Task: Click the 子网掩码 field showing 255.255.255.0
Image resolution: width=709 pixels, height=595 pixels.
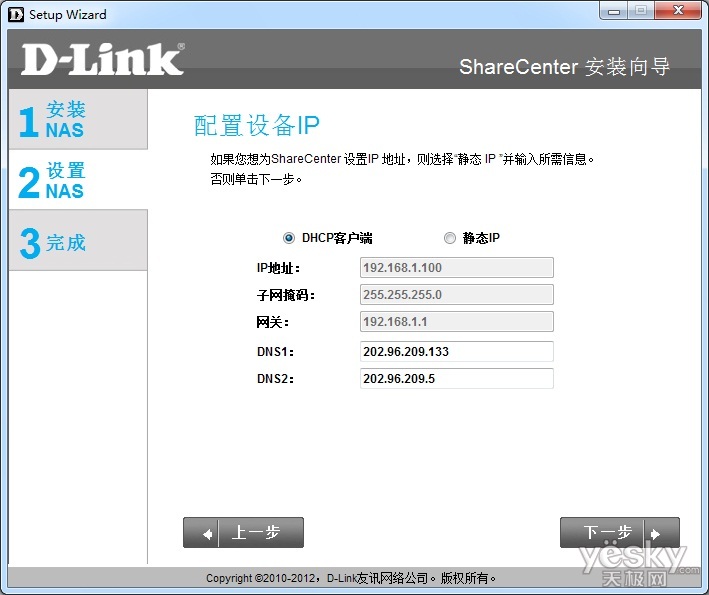Action: pyautogui.click(x=457, y=295)
